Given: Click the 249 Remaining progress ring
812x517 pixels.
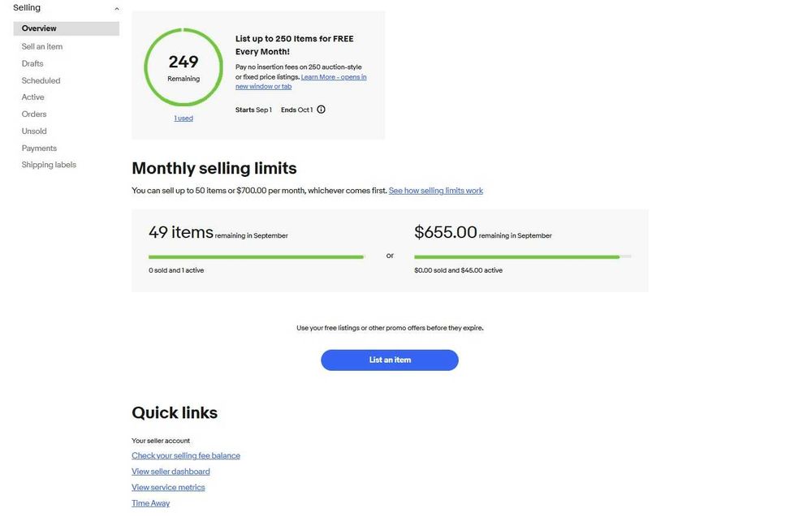Looking at the screenshot, I should coord(184,67).
